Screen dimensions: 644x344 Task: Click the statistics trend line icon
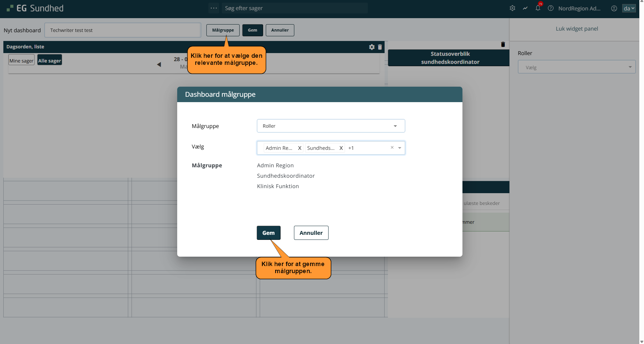525,8
